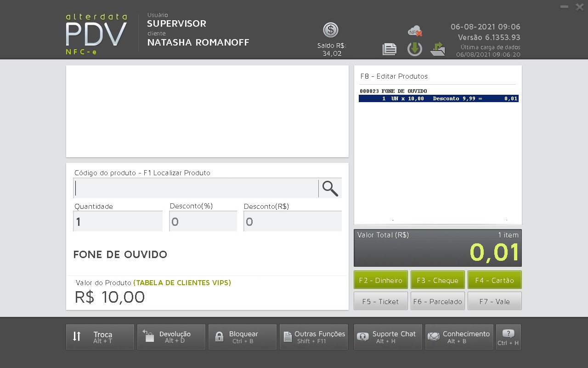The width and height of the screenshot is (588, 368).
Task: Focus the product code input field
Action: [x=196, y=188]
